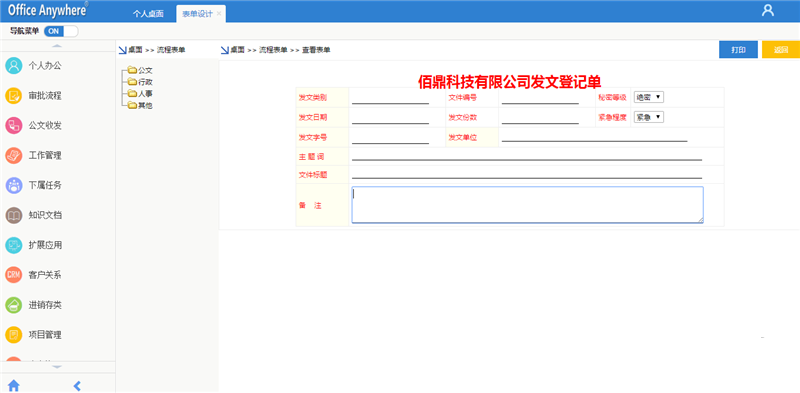The image size is (800, 393).
Task: Open the CRM 客户关系 icon
Action: coord(14,275)
